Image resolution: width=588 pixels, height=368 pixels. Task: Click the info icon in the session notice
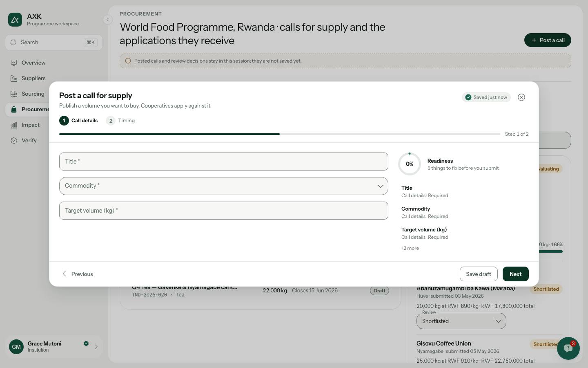pos(128,61)
